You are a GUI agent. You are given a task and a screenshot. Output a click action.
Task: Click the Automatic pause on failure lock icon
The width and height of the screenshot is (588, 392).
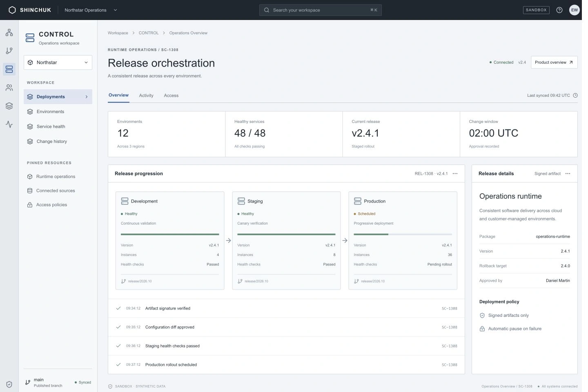point(482,329)
